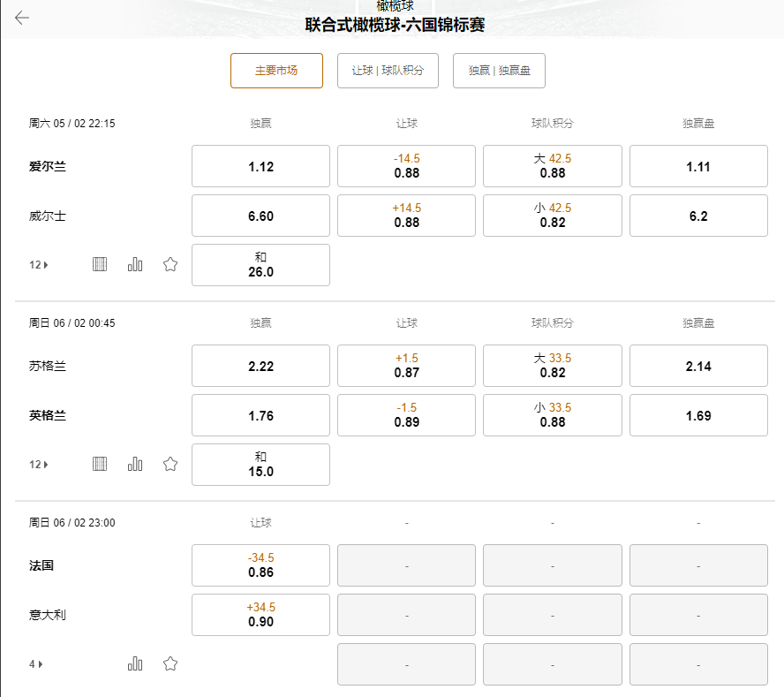The image size is (784, 697).
Task: Expand the 12 extra markets for Ireland match
Action: 38,263
